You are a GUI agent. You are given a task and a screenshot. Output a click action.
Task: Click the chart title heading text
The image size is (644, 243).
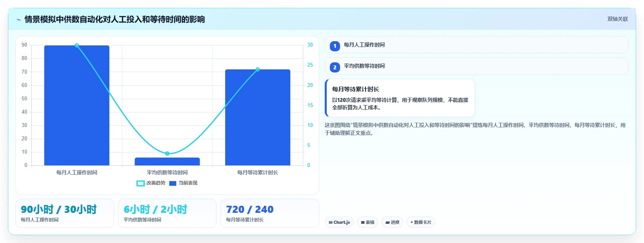pos(115,19)
